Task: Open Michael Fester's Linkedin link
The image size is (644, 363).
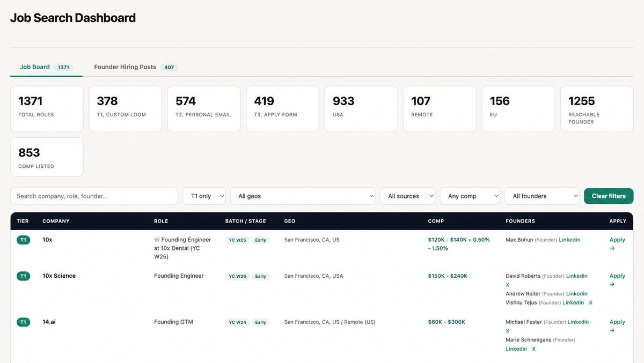Action: [x=578, y=322]
